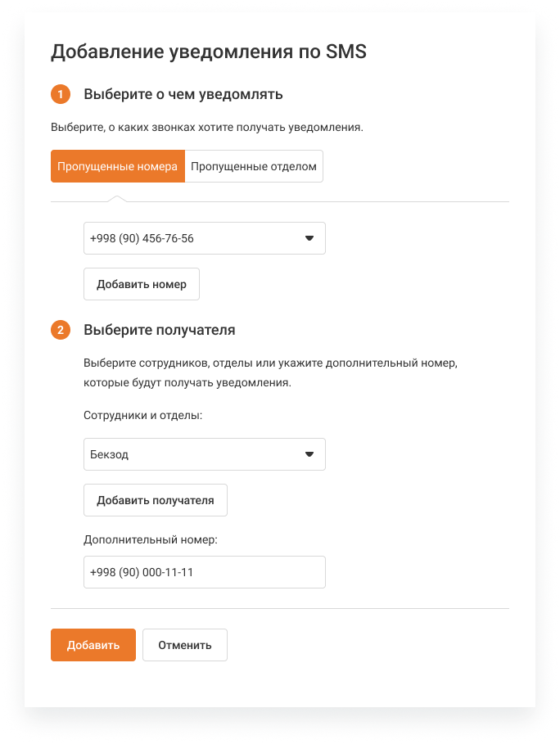Click the "Дополнительный номер:" label
The image size is (560, 744).
pos(149,539)
